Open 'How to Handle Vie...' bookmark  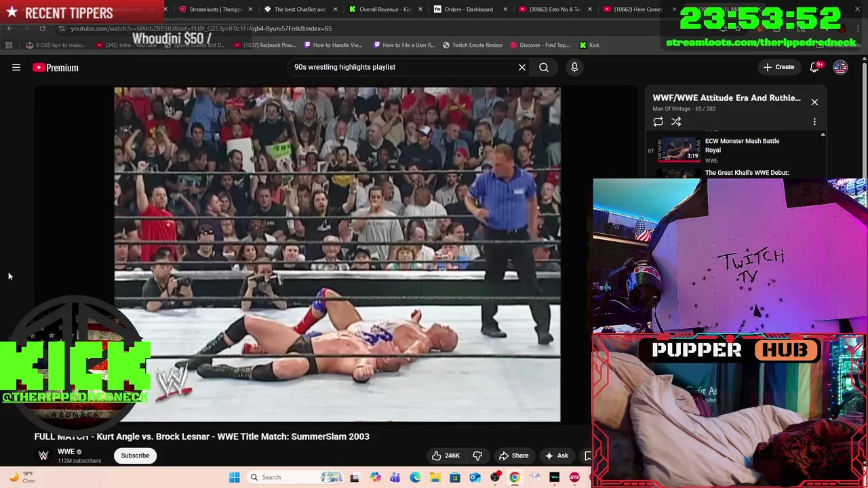[x=333, y=45]
